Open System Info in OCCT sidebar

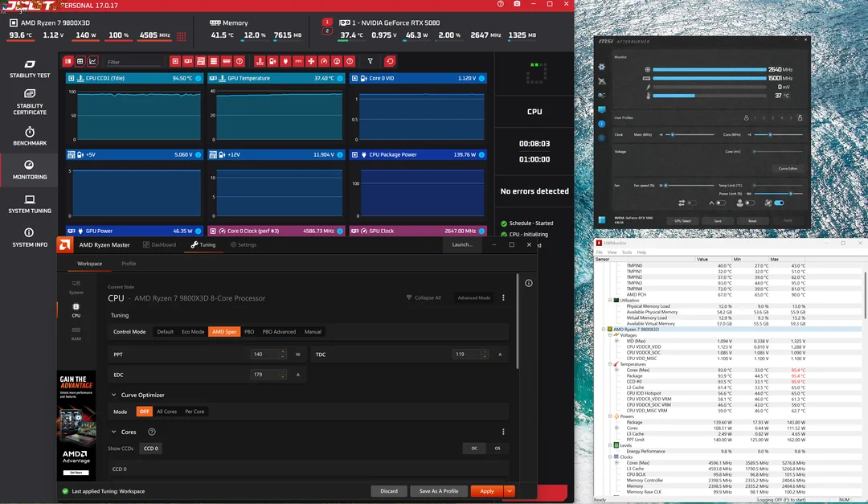pyautogui.click(x=30, y=238)
